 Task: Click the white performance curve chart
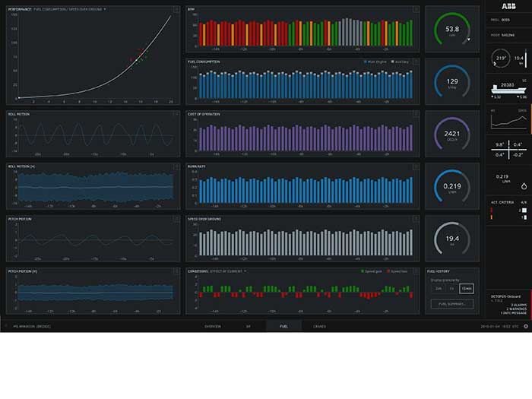tap(95, 57)
